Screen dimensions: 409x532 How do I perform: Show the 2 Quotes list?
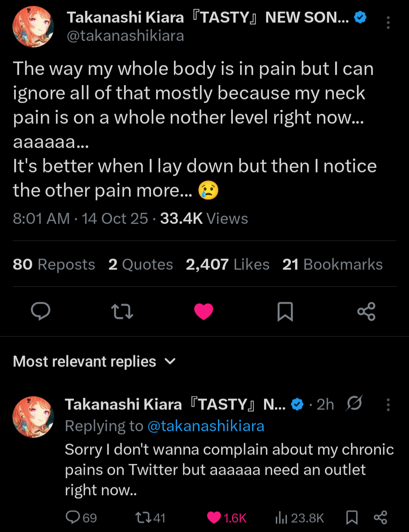pos(140,265)
